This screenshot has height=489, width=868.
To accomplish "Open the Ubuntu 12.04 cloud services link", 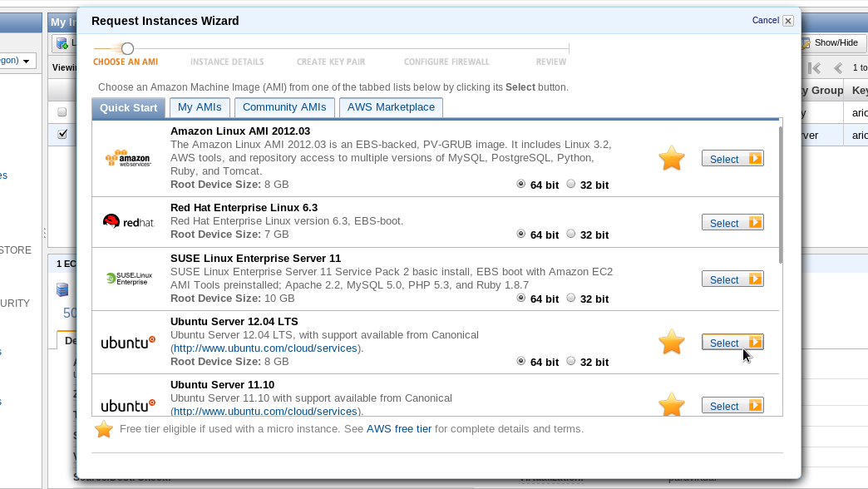I will 265,348.
